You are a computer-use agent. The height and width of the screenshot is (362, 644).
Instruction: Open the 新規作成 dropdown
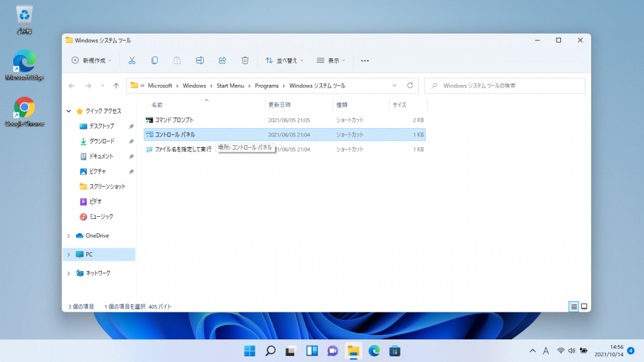click(x=92, y=61)
